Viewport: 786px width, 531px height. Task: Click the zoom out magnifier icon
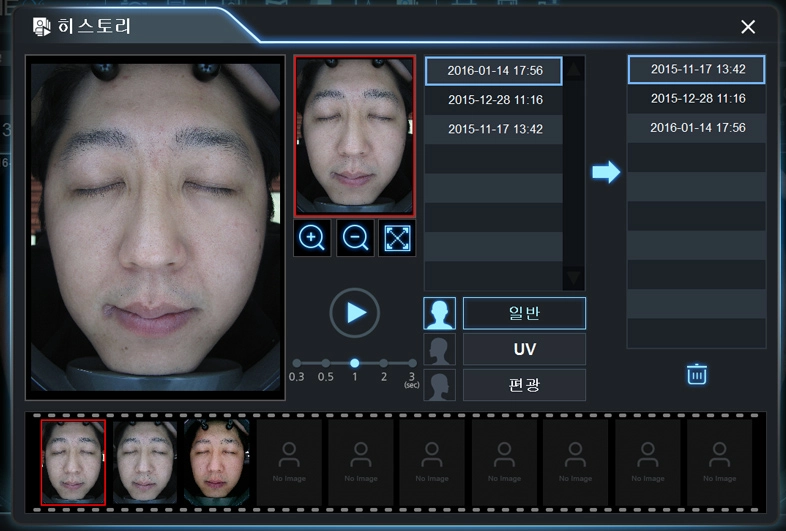pos(355,239)
